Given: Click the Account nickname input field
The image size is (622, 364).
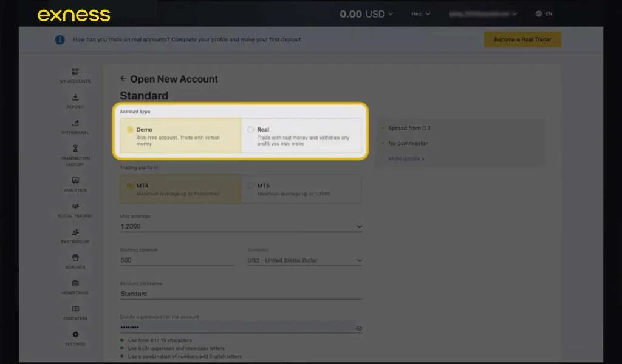Looking at the screenshot, I should coord(241,294).
